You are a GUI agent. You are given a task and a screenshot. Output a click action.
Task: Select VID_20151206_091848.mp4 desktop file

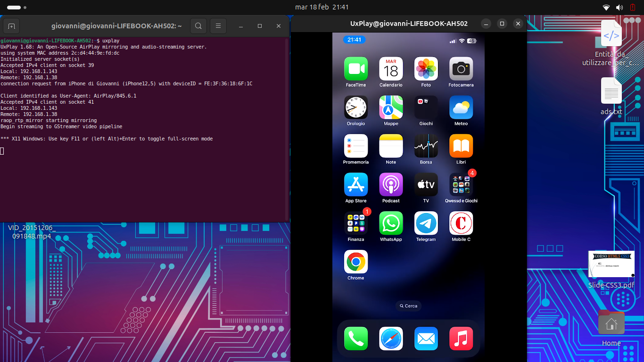32,232
